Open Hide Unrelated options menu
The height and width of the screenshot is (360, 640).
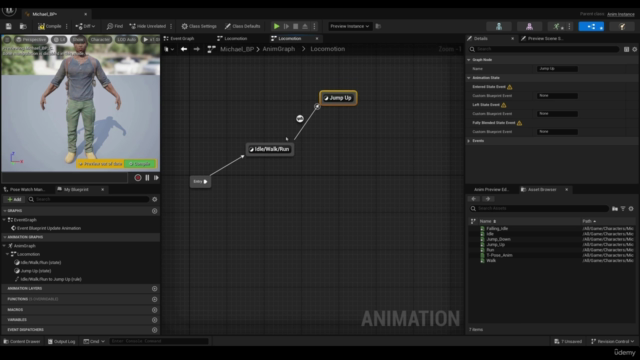point(171,26)
